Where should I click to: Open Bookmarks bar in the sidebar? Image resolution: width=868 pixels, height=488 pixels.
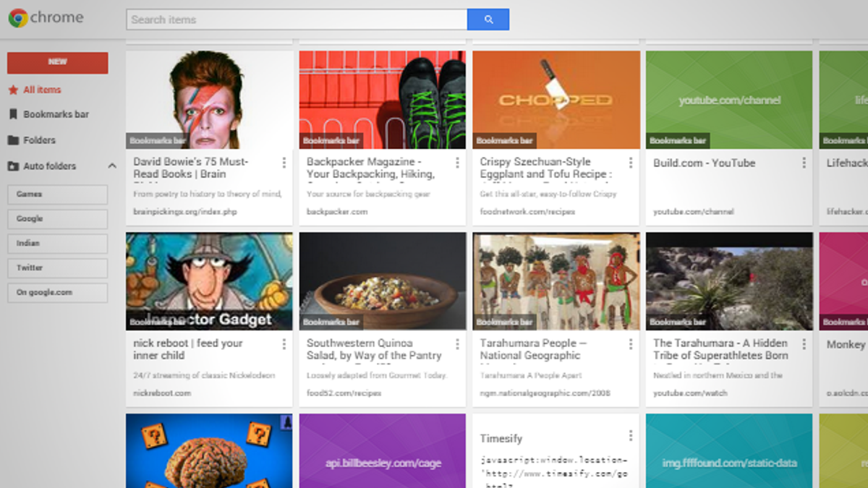[x=56, y=114]
